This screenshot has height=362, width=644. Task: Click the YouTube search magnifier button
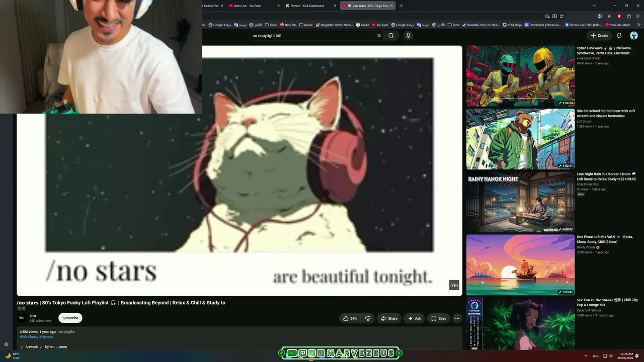pos(391,36)
